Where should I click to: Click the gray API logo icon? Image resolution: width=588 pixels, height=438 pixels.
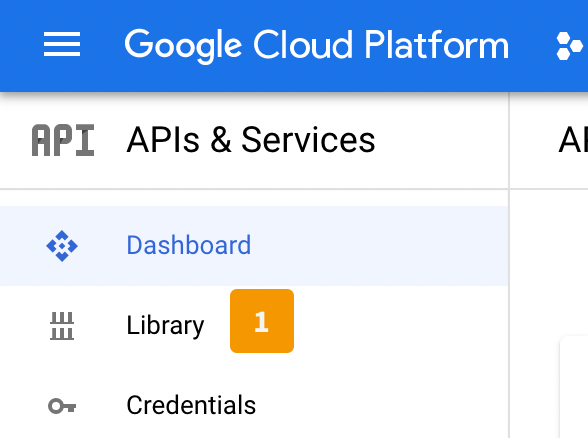coord(63,140)
